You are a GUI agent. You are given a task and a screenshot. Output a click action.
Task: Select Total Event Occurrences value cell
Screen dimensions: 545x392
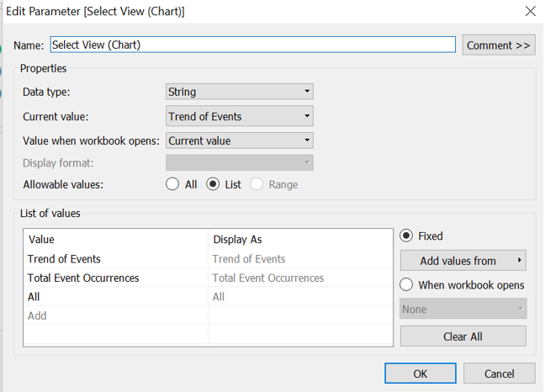pos(83,278)
